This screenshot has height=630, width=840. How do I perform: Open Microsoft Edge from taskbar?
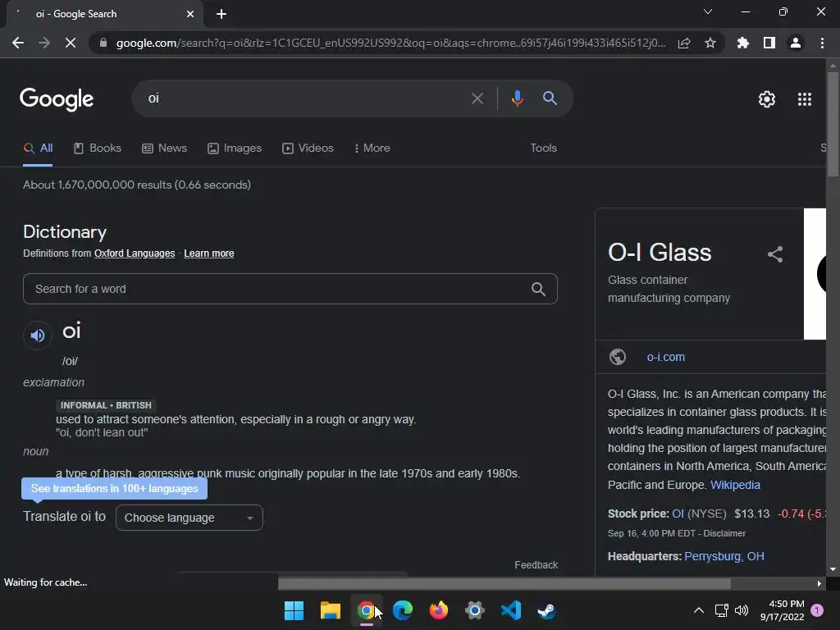[402, 610]
